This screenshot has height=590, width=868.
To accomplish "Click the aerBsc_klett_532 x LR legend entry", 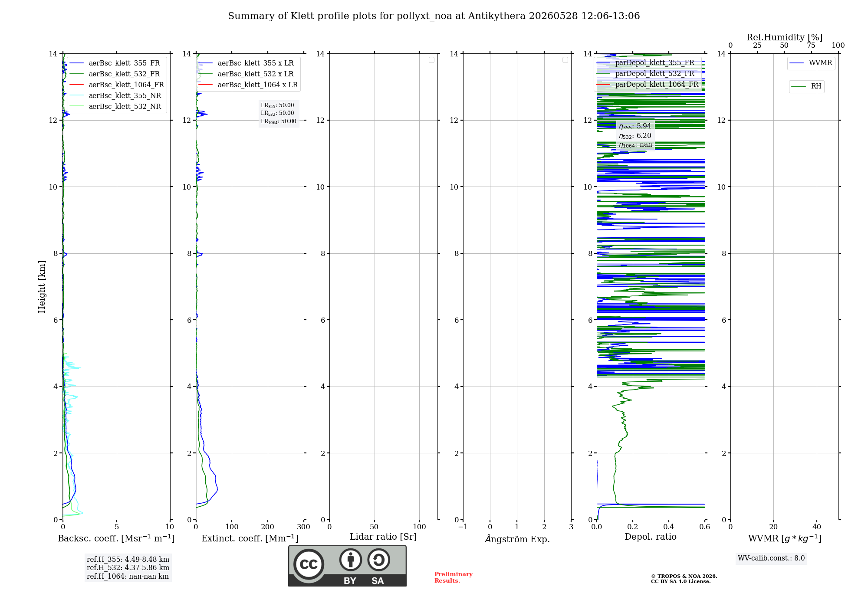I will [247, 74].
